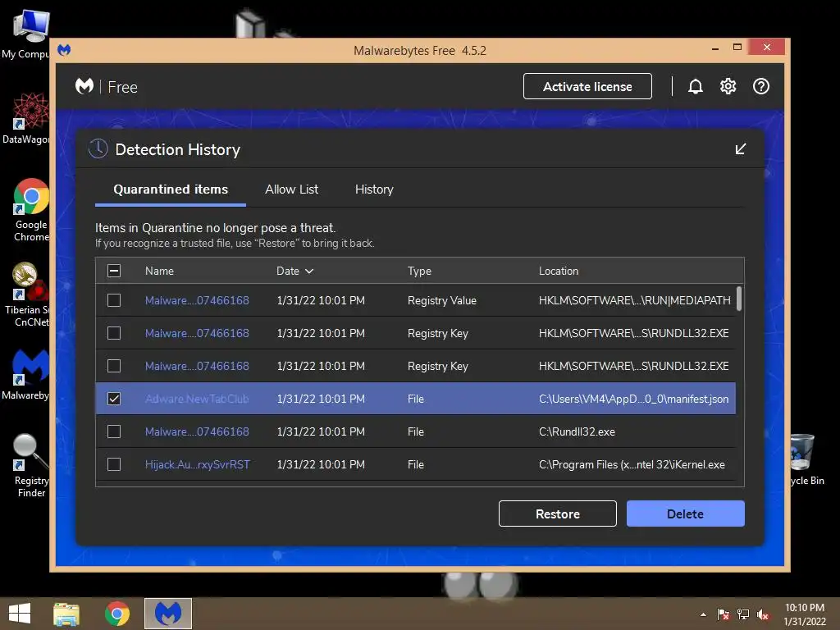Open Google Chrome desktop shortcut
This screenshot has height=630, width=840.
point(31,210)
